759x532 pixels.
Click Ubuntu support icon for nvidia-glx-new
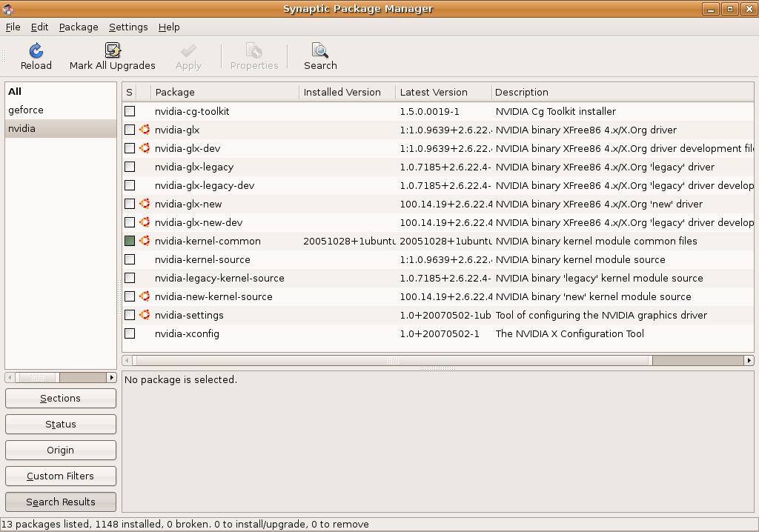(145, 204)
